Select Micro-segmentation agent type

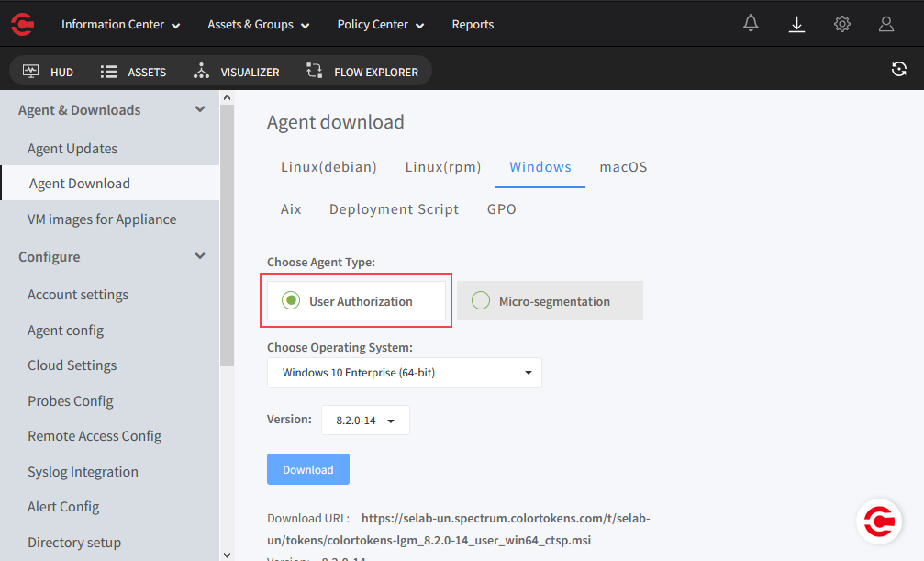(x=550, y=301)
